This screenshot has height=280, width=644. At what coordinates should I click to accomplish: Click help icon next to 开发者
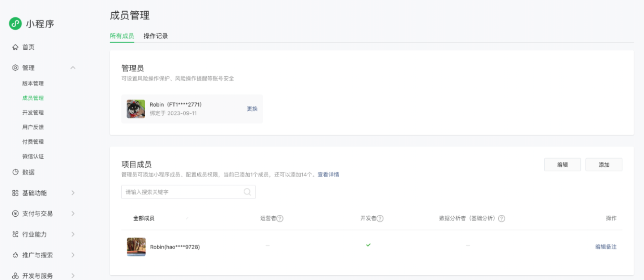380,219
